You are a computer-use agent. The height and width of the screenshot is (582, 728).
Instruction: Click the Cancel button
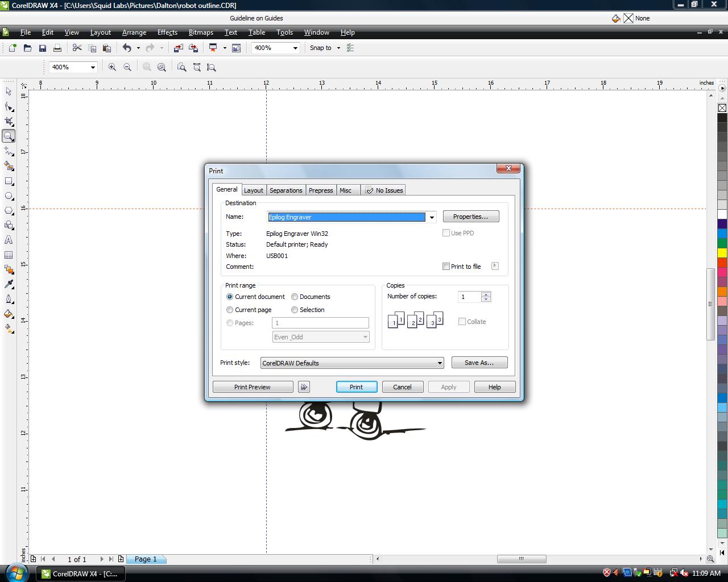click(x=403, y=387)
